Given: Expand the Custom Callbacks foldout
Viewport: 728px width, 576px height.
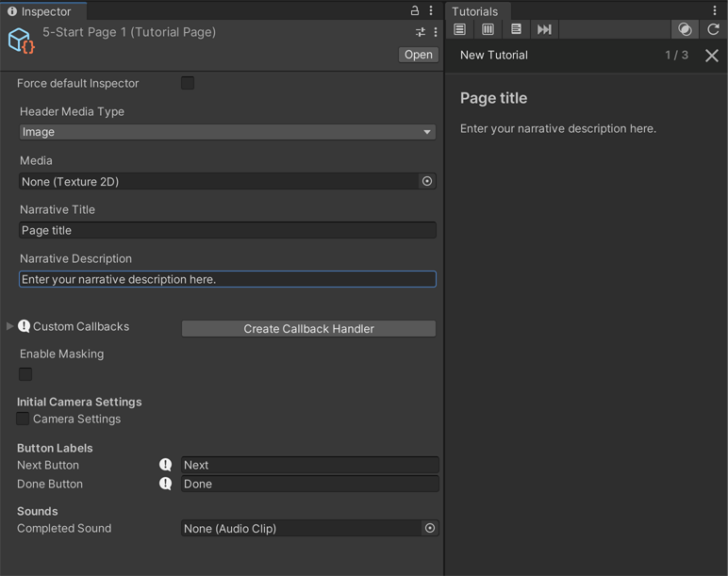Looking at the screenshot, I should 10,326.
